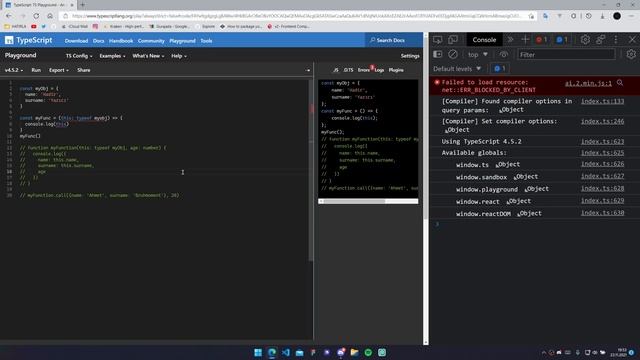The width and height of the screenshot is (640, 360).
Task: Open Docs in TypeScript nav
Action: (x=98, y=41)
